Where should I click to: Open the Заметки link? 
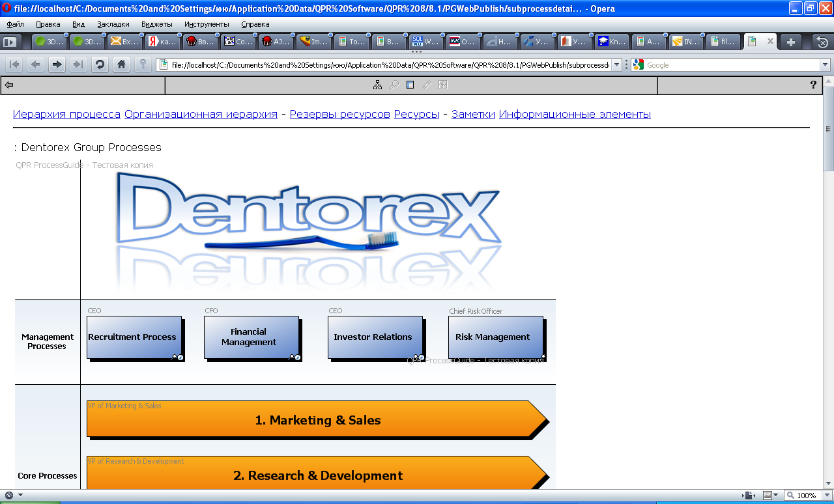click(x=473, y=114)
